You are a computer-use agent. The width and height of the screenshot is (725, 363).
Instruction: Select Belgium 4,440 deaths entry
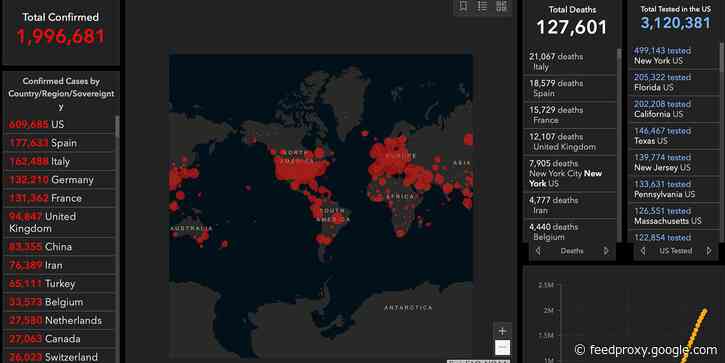571,231
